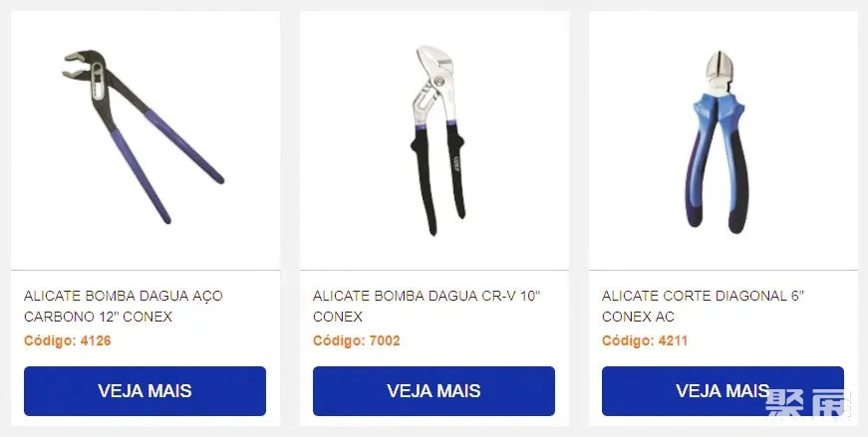Click VEJA MAIS under product code 7002
Image resolution: width=868 pixels, height=437 pixels.
434,391
